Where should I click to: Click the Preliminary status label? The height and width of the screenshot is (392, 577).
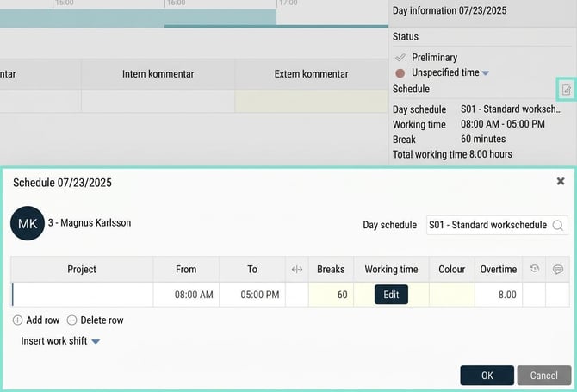coord(435,58)
